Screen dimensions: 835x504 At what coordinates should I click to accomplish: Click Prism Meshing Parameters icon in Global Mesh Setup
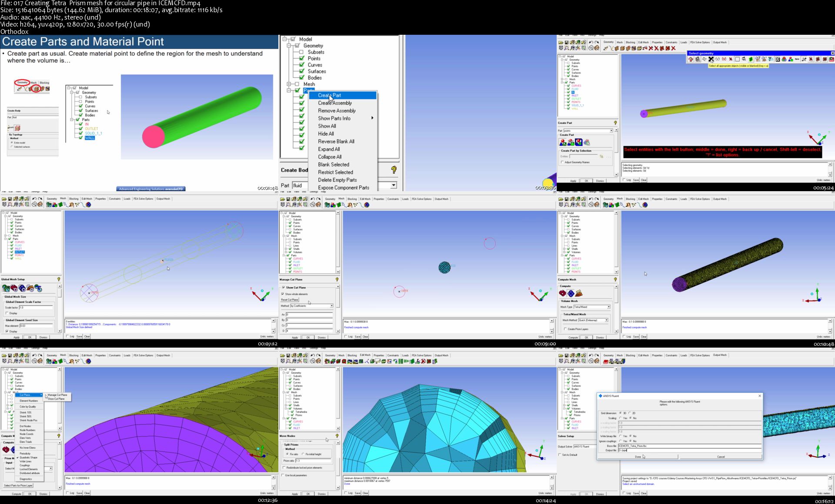30,288
